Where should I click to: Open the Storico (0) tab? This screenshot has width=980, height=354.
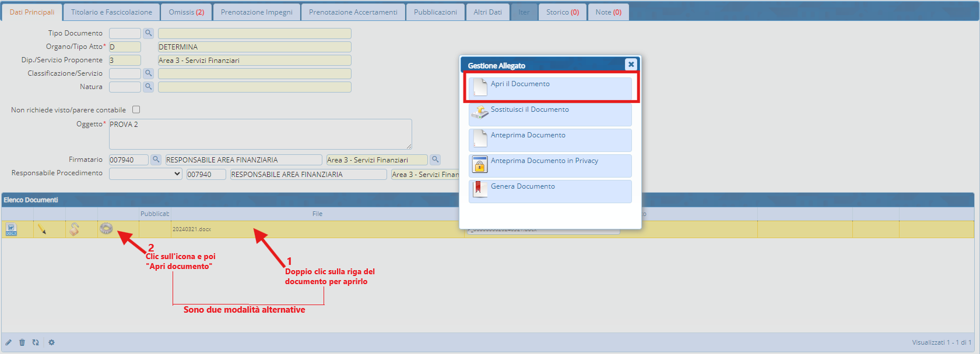click(562, 12)
